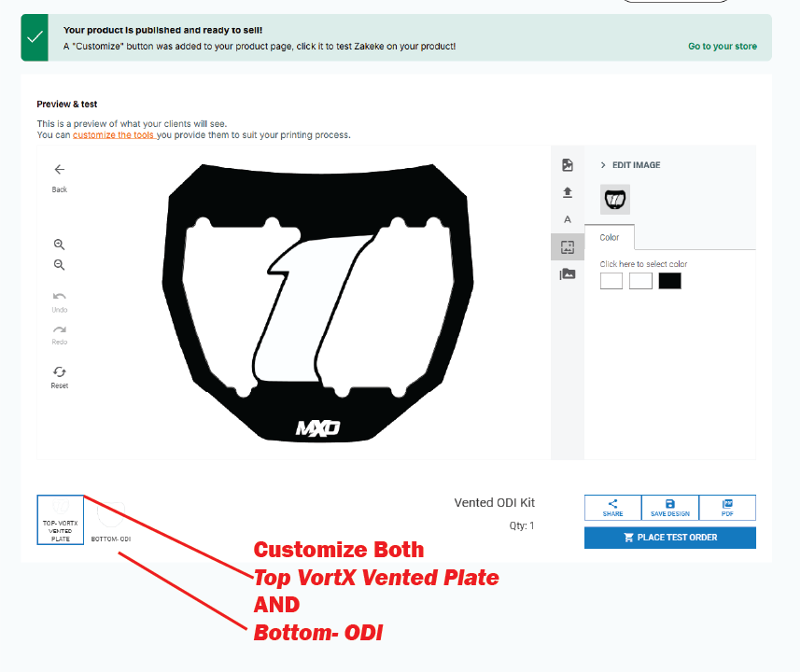Click the Back arrow icon
The width and height of the screenshot is (801, 672).
(60, 170)
